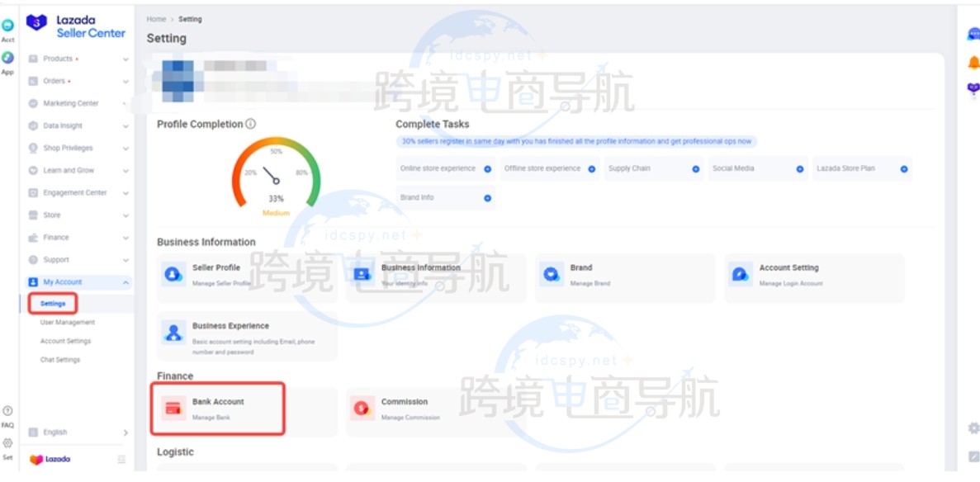Click the Business Experience icon
Viewport: 980px width, 482px height.
[173, 332]
